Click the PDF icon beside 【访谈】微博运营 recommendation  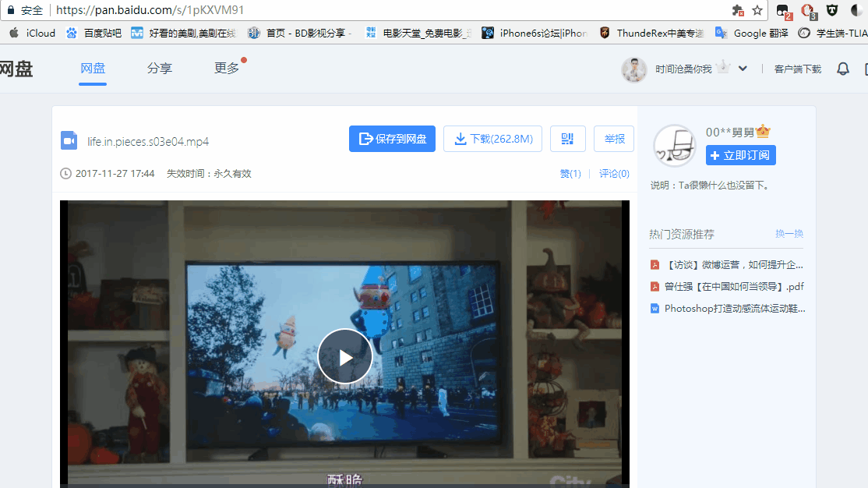655,264
